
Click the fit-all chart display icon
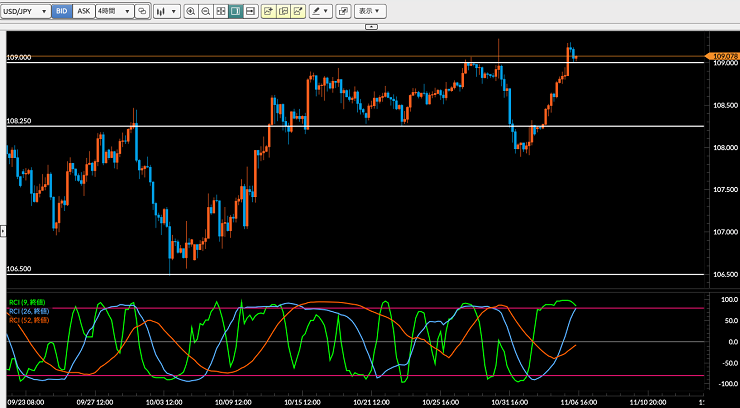[x=221, y=11]
